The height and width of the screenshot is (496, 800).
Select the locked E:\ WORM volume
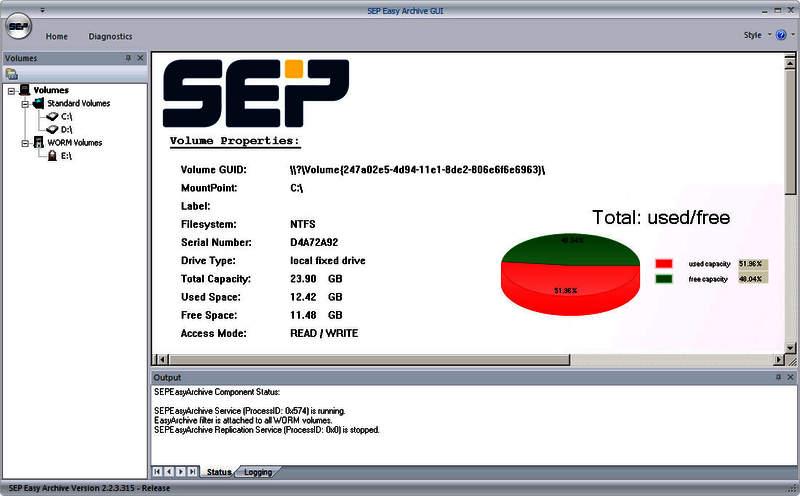(x=66, y=156)
